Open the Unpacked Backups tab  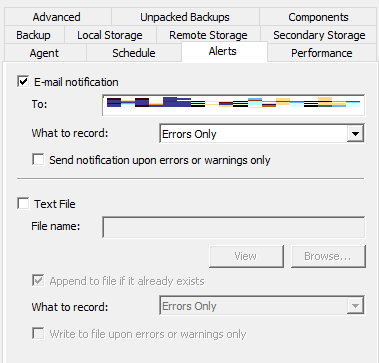point(185,17)
